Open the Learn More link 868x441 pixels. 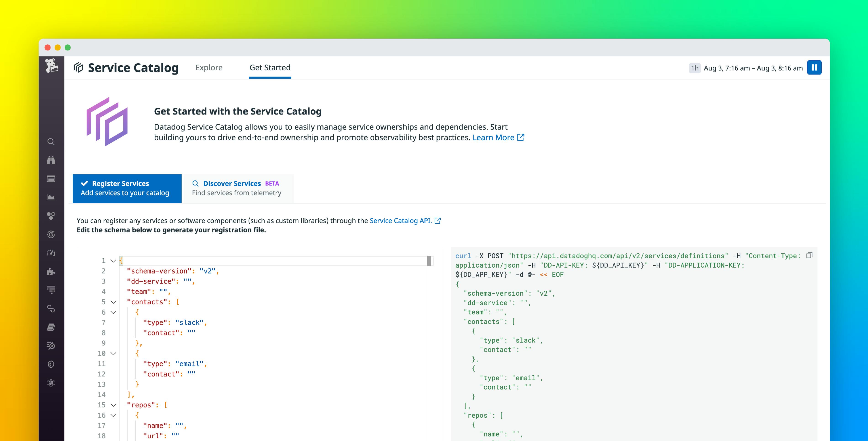[494, 137]
